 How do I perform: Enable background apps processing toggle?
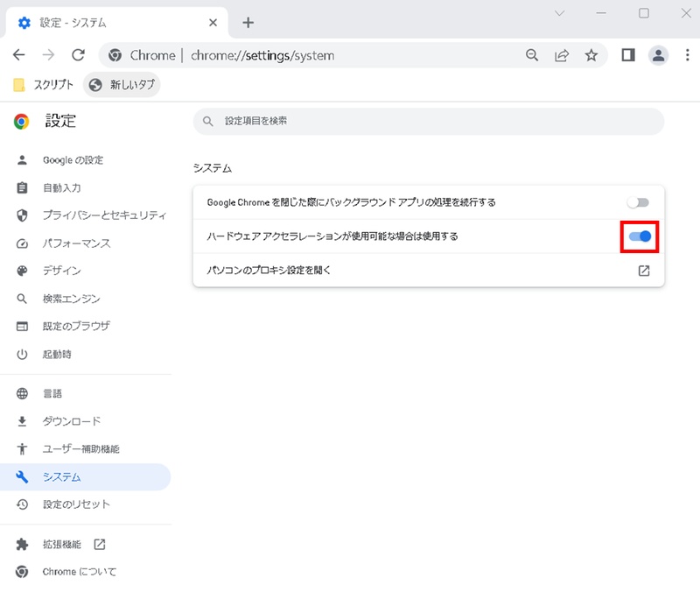click(639, 201)
